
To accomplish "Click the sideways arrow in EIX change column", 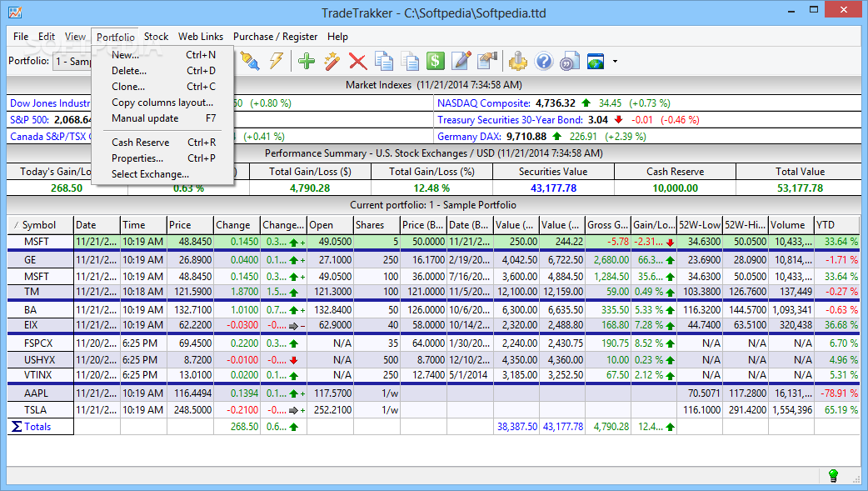I will [x=294, y=326].
